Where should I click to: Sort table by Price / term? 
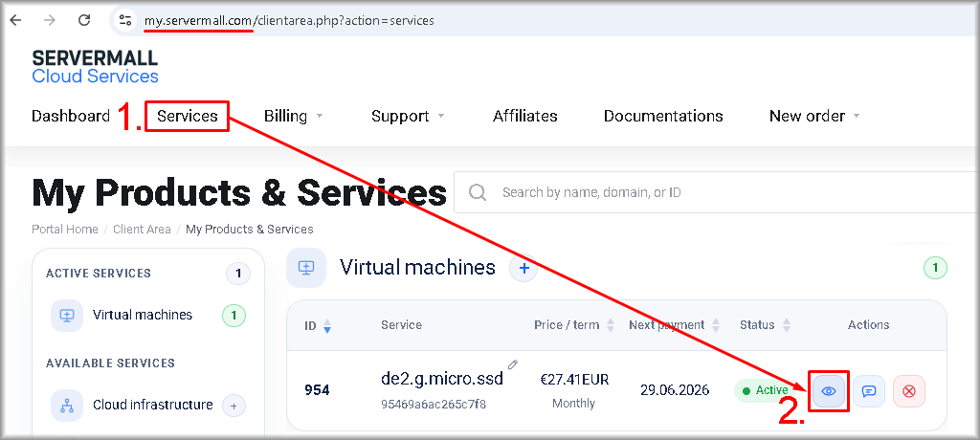tap(574, 325)
